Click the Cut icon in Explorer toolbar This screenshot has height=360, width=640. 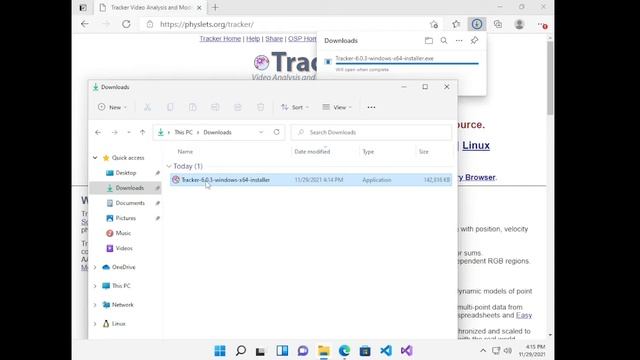(147, 107)
